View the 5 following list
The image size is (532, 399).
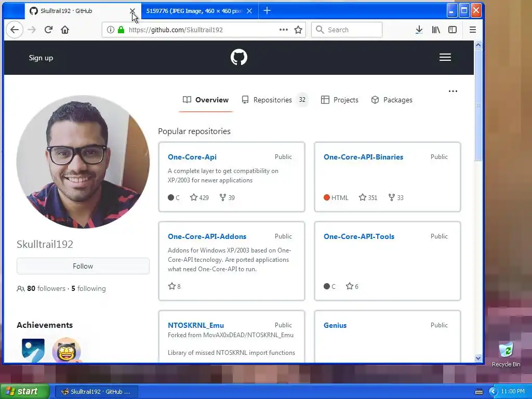[x=88, y=288]
